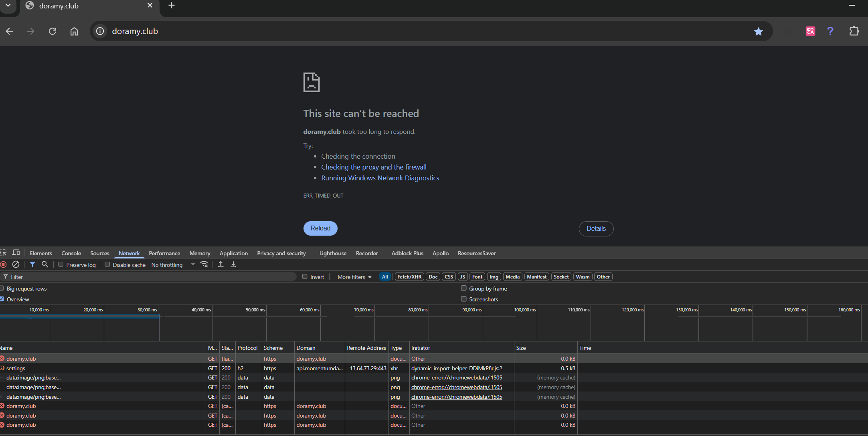The image size is (868, 436).
Task: Enable Screenshots checkbox
Action: click(x=464, y=299)
